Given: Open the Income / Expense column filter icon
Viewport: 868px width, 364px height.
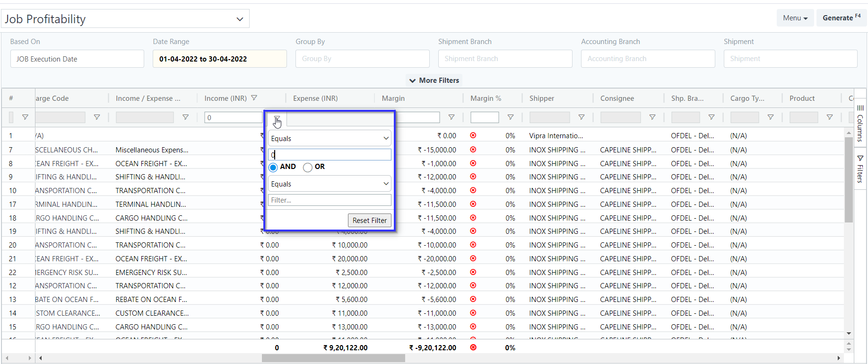Looking at the screenshot, I should (185, 117).
